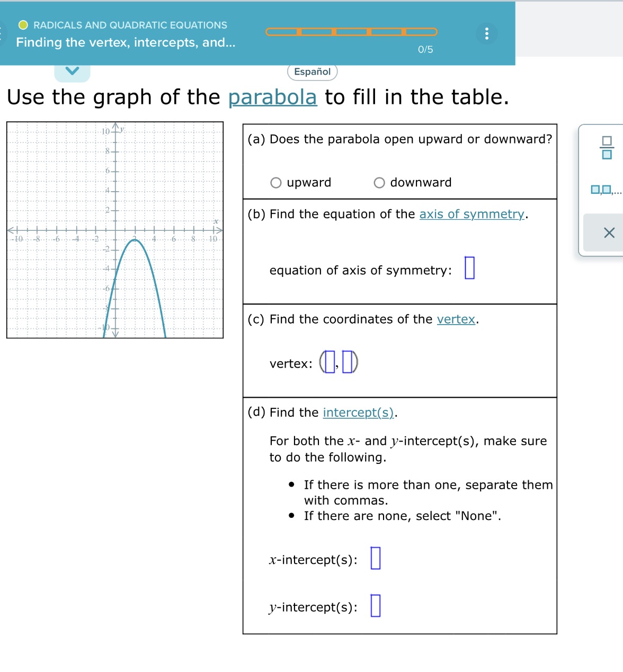The image size is (623, 672).
Task: Click the axis of symmetry answer box
Action: coord(468,268)
